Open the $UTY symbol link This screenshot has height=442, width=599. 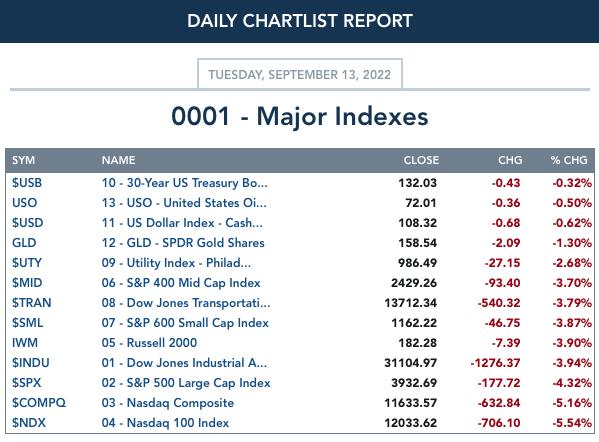27,263
